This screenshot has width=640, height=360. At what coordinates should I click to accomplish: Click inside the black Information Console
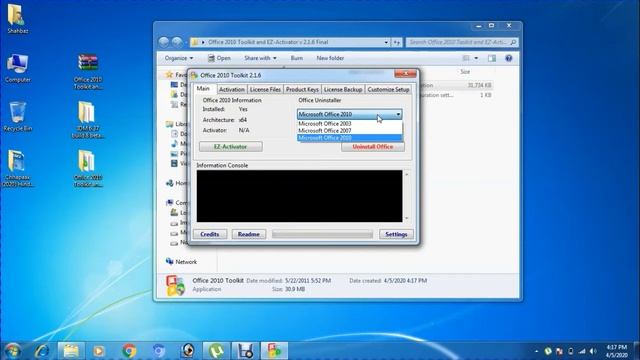pyautogui.click(x=299, y=196)
